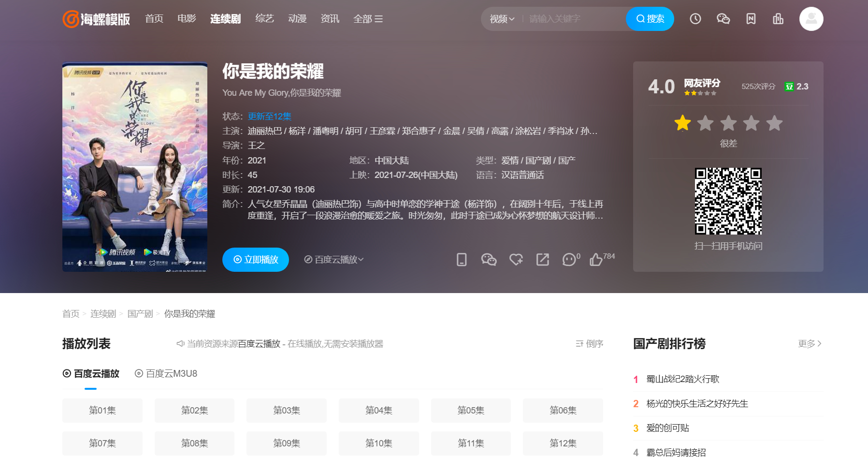Open 资讯 in navigation bar
The height and width of the screenshot is (457, 868).
pos(330,19)
